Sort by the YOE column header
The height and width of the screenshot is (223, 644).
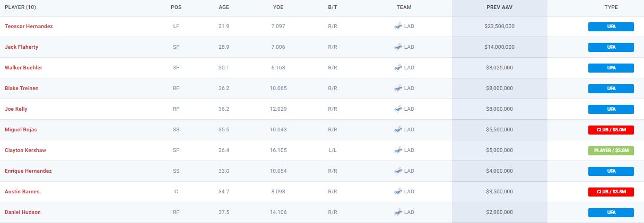click(277, 8)
